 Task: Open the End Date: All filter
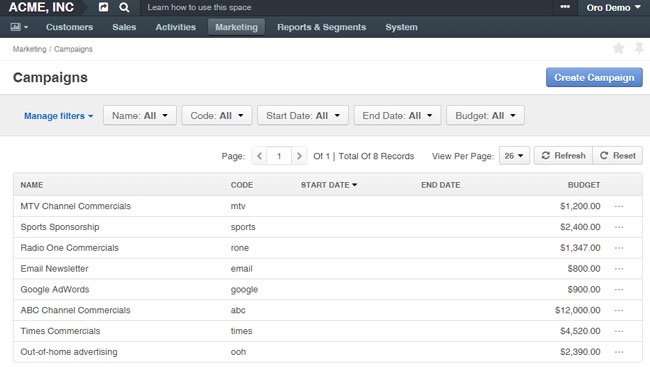pyautogui.click(x=397, y=116)
